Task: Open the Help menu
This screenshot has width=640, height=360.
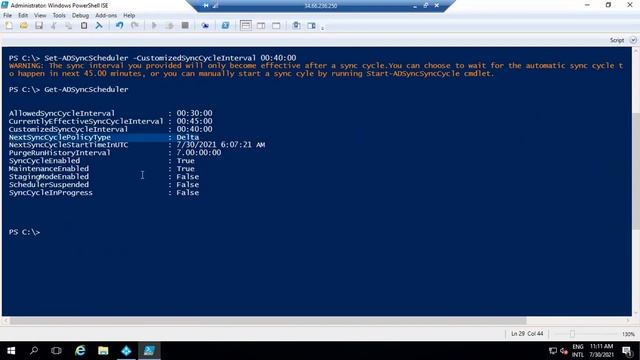Action: click(129, 16)
